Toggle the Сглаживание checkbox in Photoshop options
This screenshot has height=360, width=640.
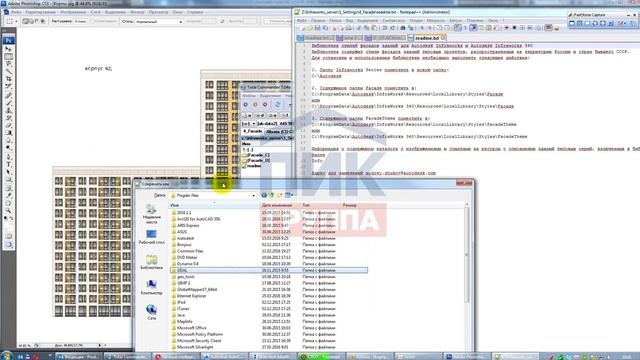click(92, 21)
